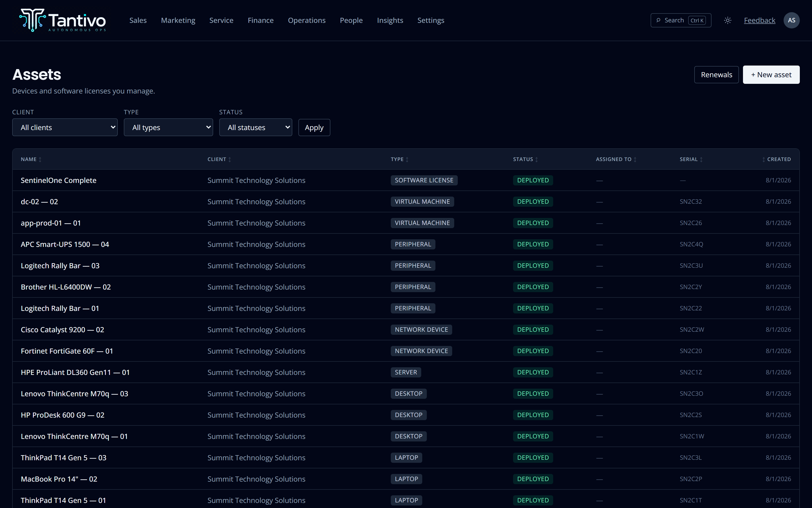Screen dimensions: 812x508
Task: Open the Status filter dropdown
Action: click(255, 127)
